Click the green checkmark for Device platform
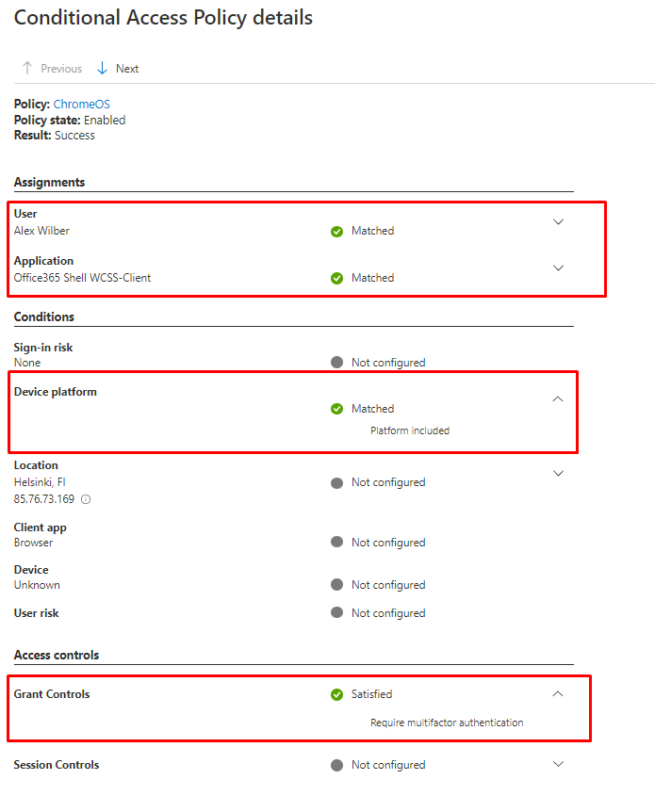 click(x=336, y=409)
